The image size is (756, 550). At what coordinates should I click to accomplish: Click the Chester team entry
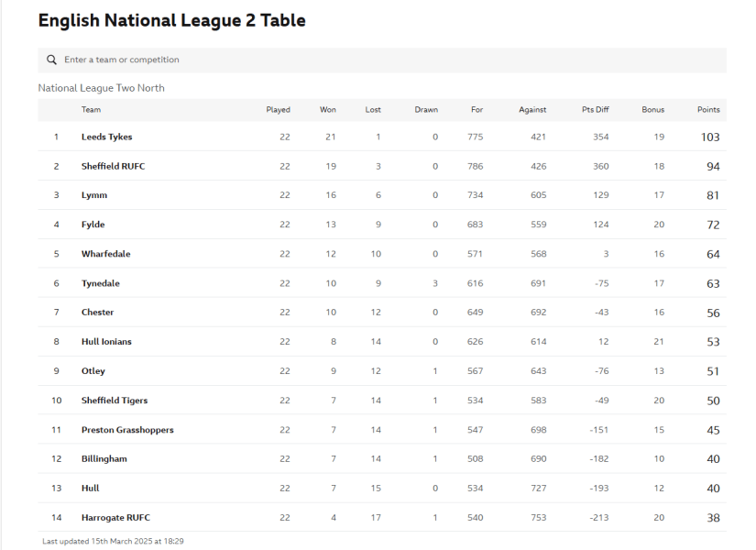coord(97,313)
